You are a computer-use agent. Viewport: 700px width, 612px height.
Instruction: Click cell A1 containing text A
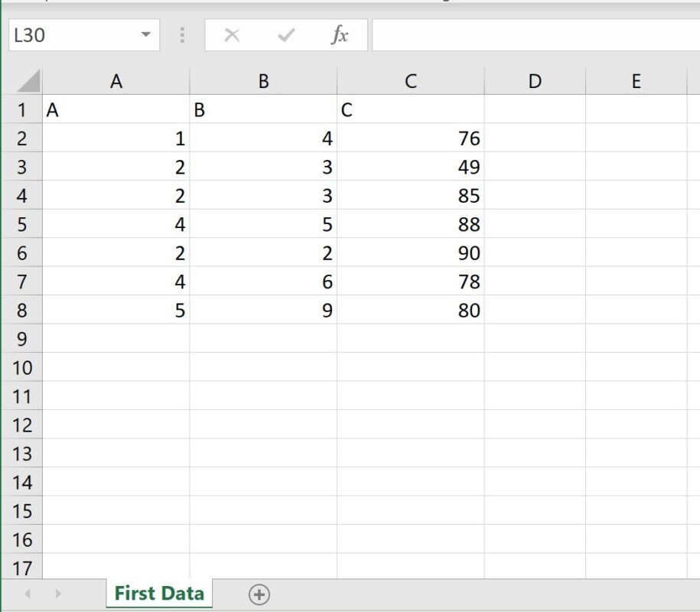(x=116, y=109)
